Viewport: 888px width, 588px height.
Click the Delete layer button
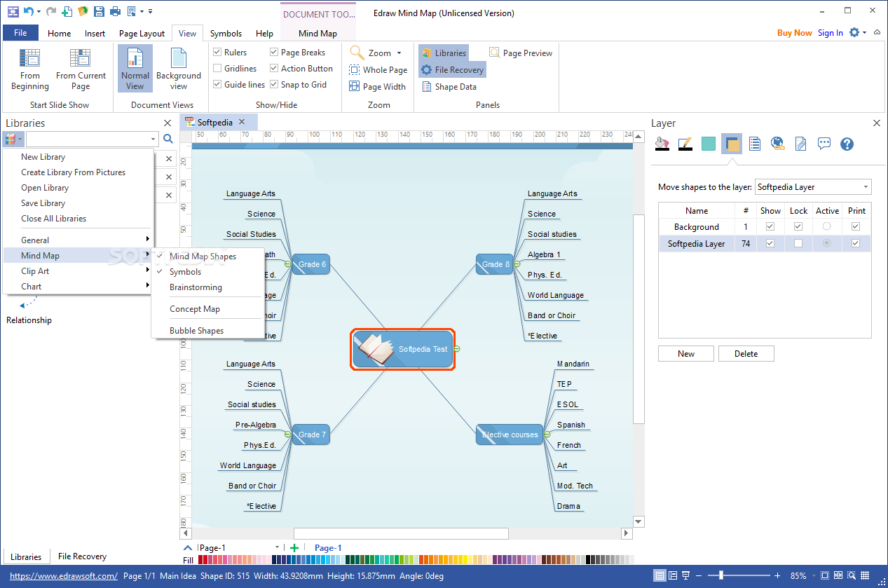pyautogui.click(x=746, y=354)
